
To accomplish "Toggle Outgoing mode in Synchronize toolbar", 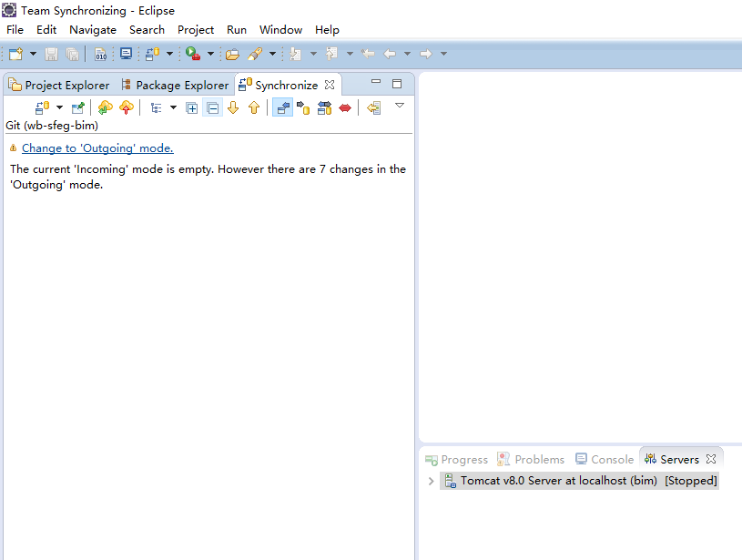I will (303, 108).
